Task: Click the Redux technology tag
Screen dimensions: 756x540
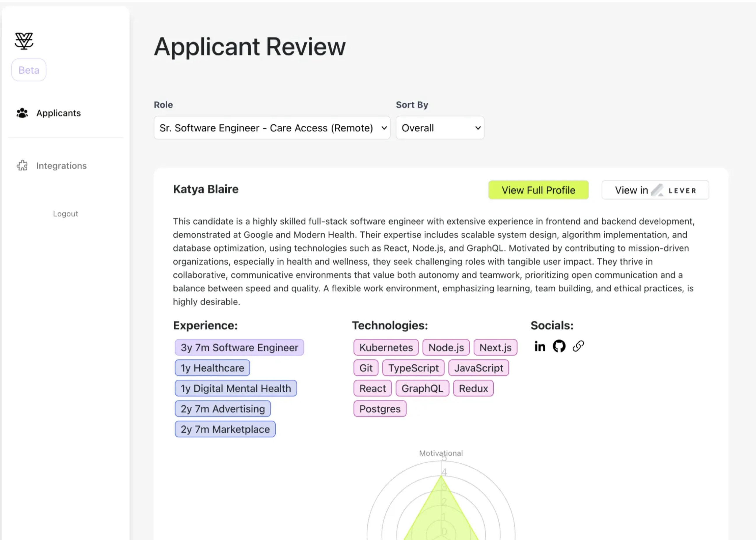Action: pyautogui.click(x=473, y=388)
